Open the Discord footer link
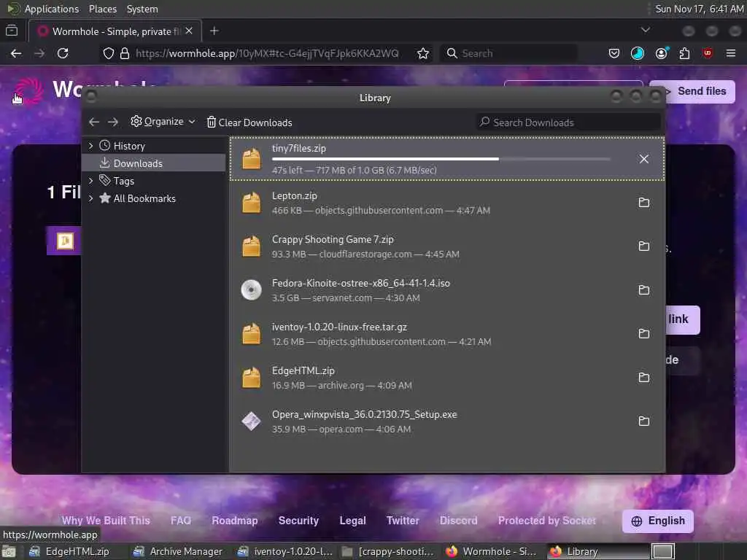This screenshot has width=747, height=560. 459,521
